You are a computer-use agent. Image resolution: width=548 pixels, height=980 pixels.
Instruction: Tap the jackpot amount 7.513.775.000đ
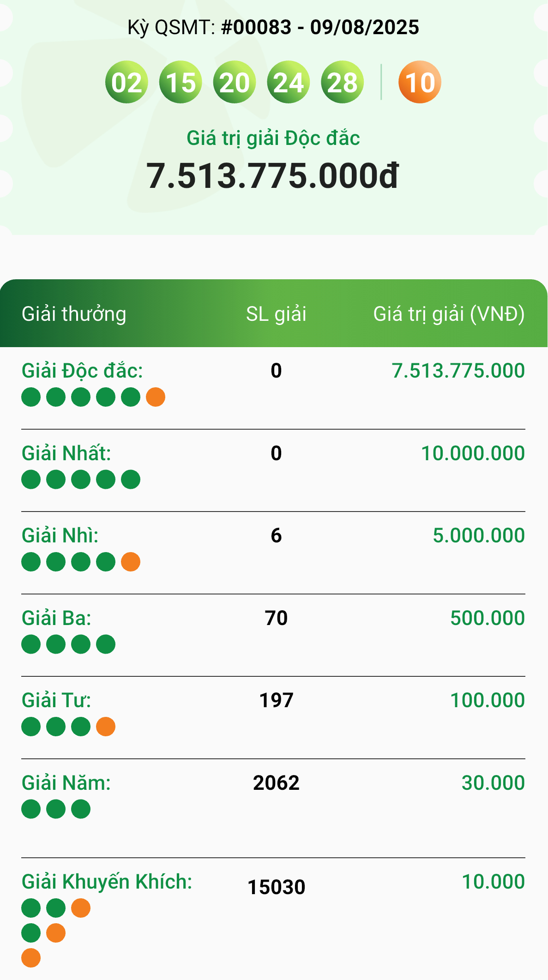coord(272,176)
